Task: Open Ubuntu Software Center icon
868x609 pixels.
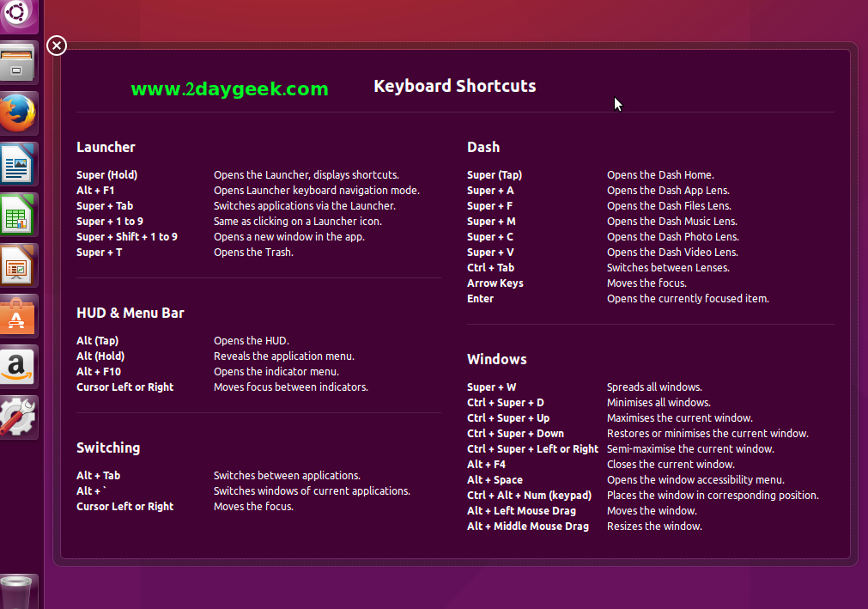Action: coord(18,315)
